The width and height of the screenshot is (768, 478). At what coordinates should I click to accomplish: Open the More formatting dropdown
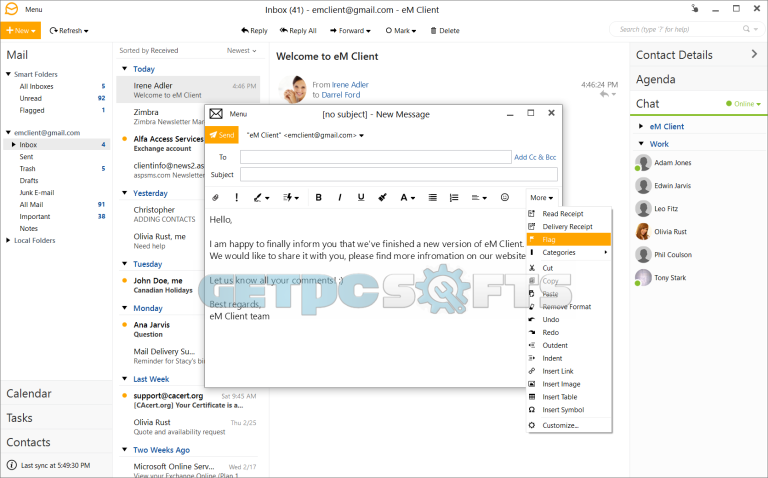tap(541, 197)
